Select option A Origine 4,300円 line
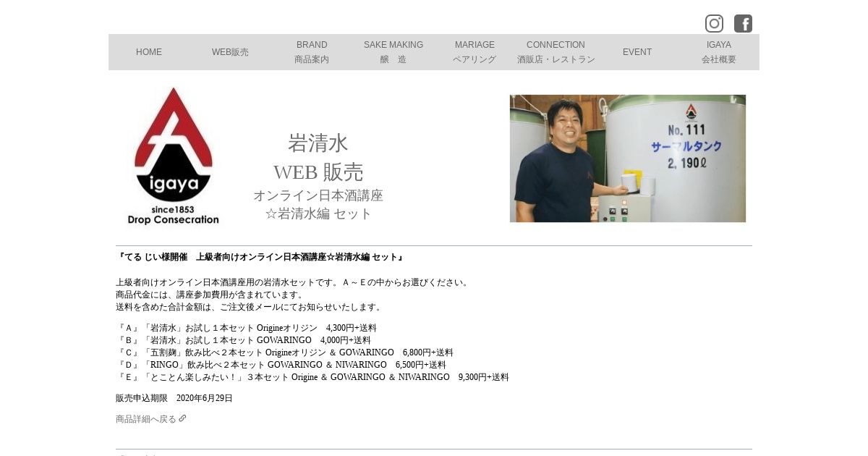 pos(246,328)
